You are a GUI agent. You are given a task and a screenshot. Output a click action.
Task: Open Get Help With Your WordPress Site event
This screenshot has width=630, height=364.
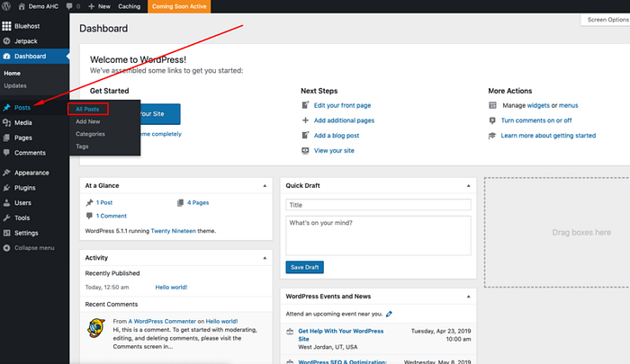pyautogui.click(x=341, y=335)
